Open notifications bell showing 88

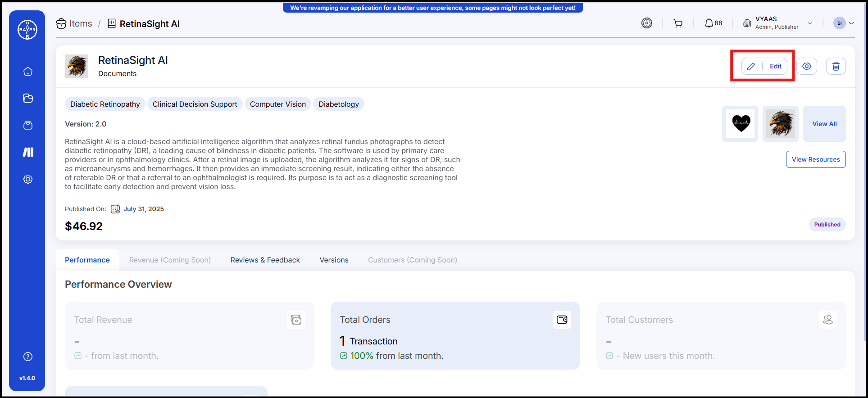713,23
